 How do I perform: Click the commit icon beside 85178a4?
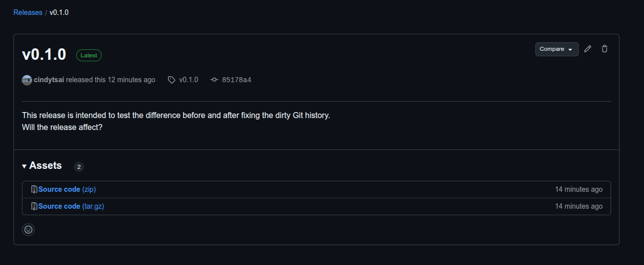pyautogui.click(x=214, y=80)
